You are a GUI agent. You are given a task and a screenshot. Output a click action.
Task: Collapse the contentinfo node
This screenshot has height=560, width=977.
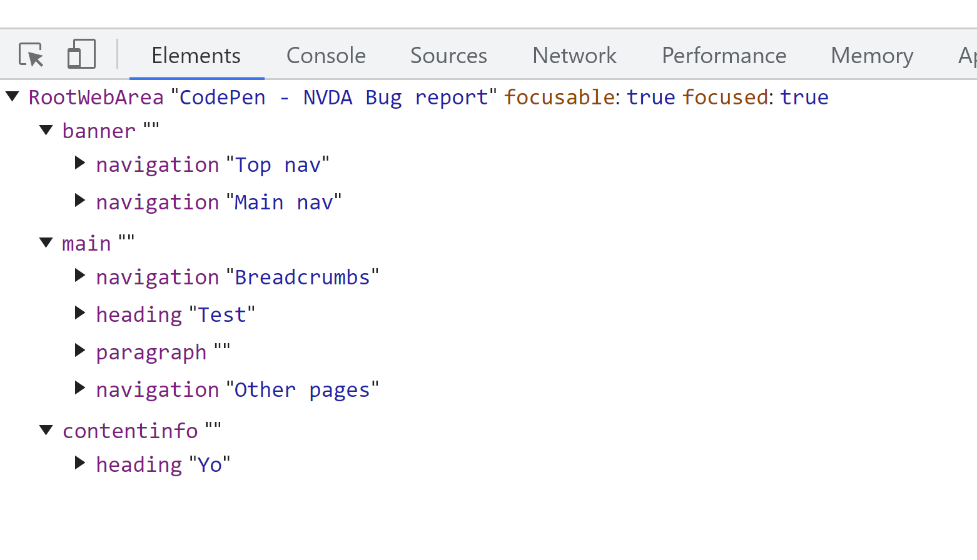coord(46,429)
